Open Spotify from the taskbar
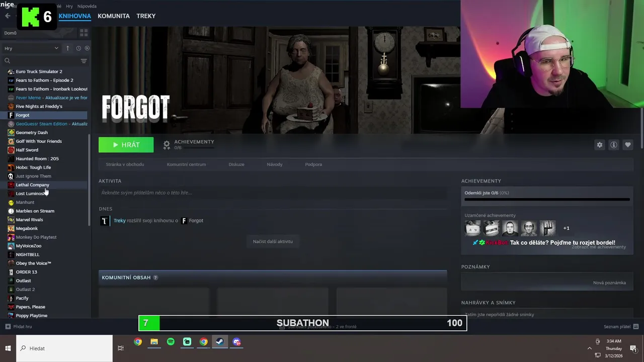Image resolution: width=644 pixels, height=362 pixels. 171,342
